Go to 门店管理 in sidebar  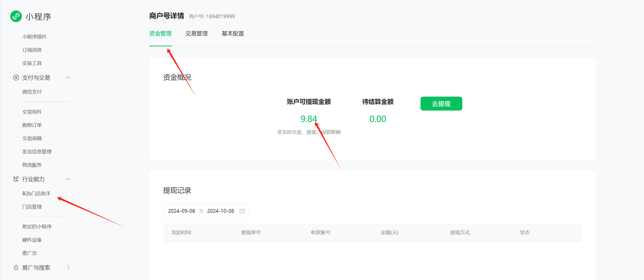[32, 207]
